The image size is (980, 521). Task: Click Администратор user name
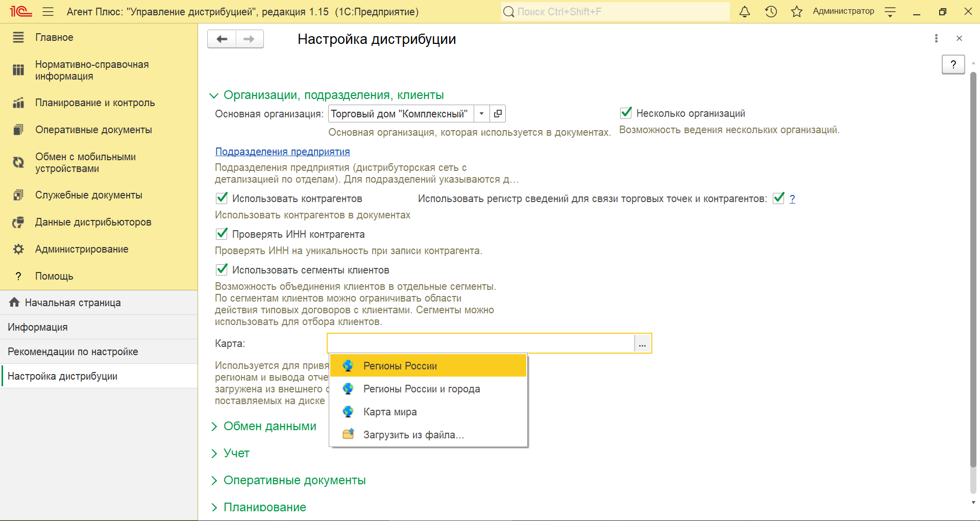point(843,11)
